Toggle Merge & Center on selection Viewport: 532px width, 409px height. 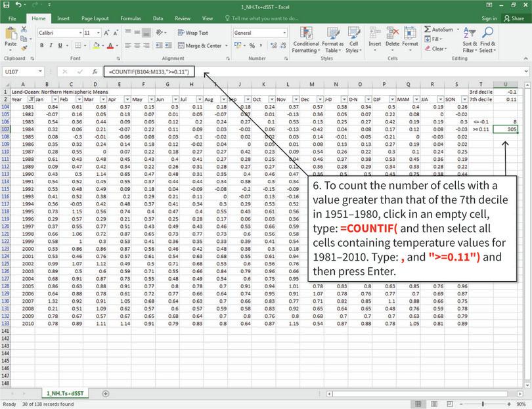click(x=200, y=46)
